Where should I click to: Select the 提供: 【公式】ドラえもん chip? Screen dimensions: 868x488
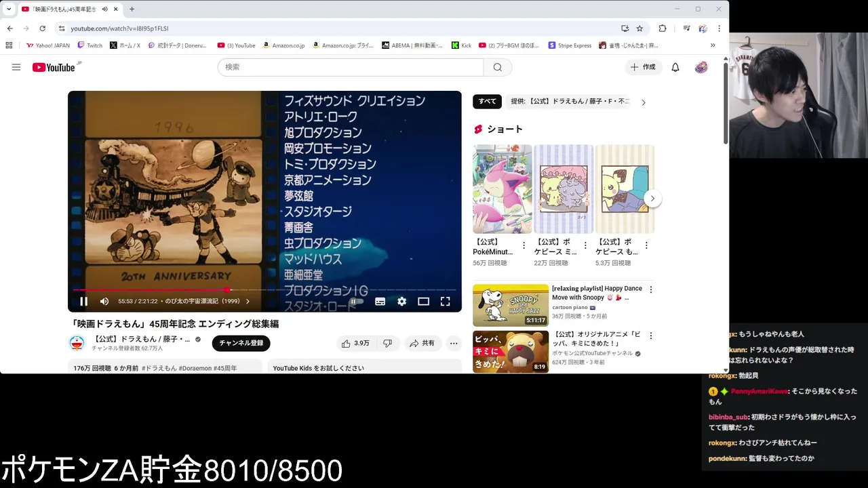point(570,102)
